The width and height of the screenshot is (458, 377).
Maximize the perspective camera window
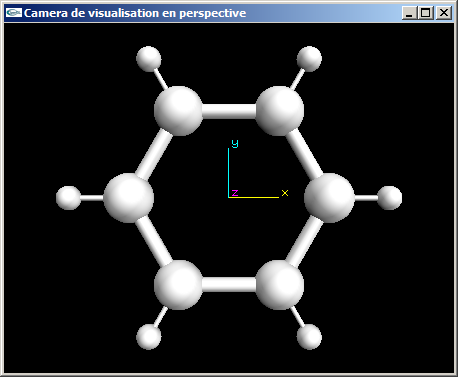point(426,13)
